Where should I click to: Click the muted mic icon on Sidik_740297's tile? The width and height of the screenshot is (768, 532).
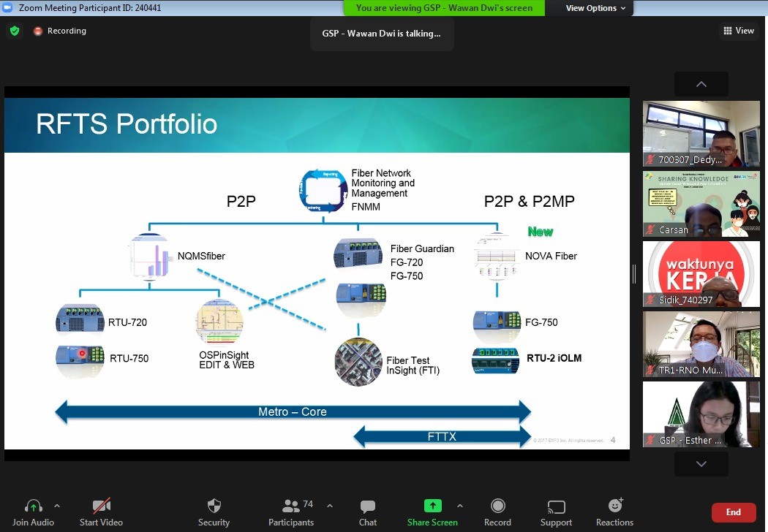pyautogui.click(x=651, y=300)
